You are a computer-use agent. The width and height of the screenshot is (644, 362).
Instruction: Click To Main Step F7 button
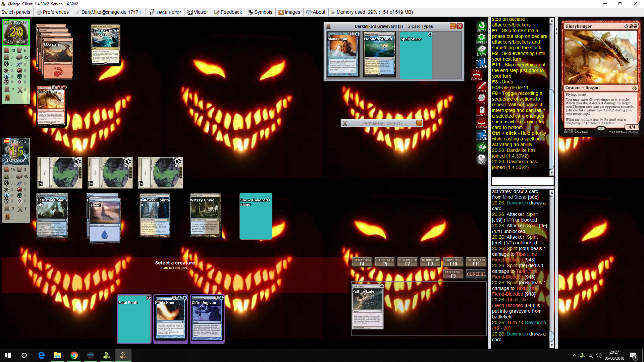click(408, 262)
